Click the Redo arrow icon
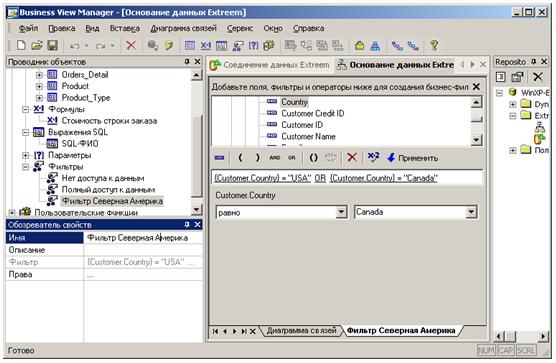This screenshot has height=363, width=556. point(101,46)
